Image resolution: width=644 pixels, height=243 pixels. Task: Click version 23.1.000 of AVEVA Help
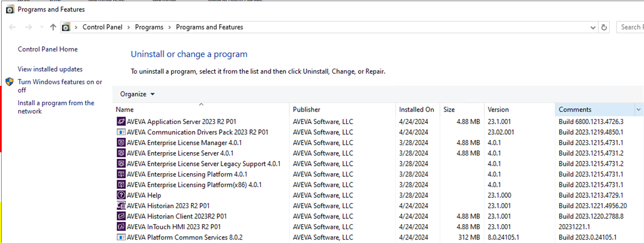(499, 195)
